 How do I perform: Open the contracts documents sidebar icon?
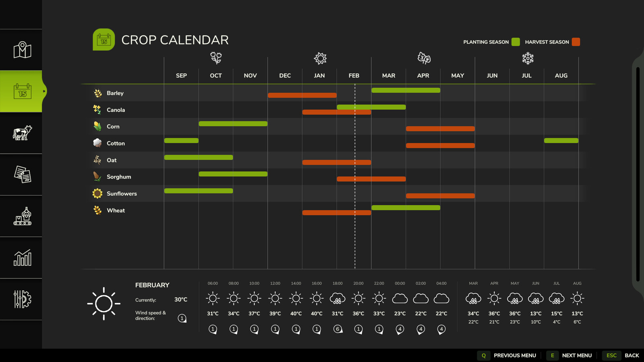tap(22, 175)
